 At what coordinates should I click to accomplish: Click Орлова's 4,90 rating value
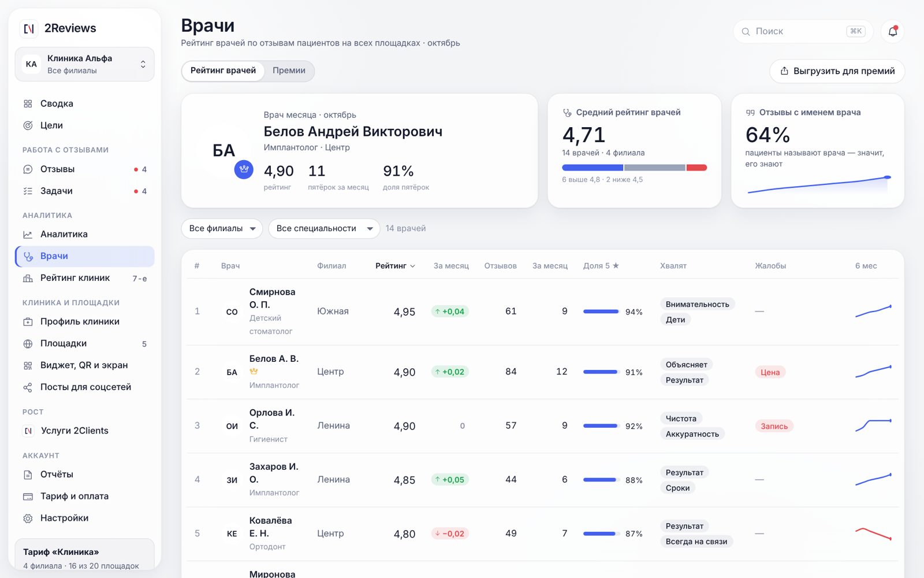point(404,427)
